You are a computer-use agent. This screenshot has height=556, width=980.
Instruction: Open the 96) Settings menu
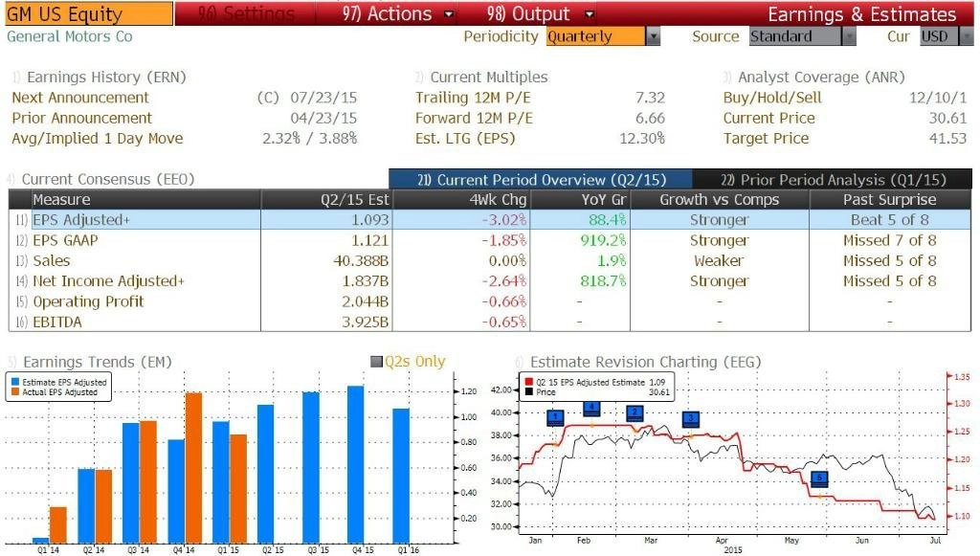tap(246, 13)
